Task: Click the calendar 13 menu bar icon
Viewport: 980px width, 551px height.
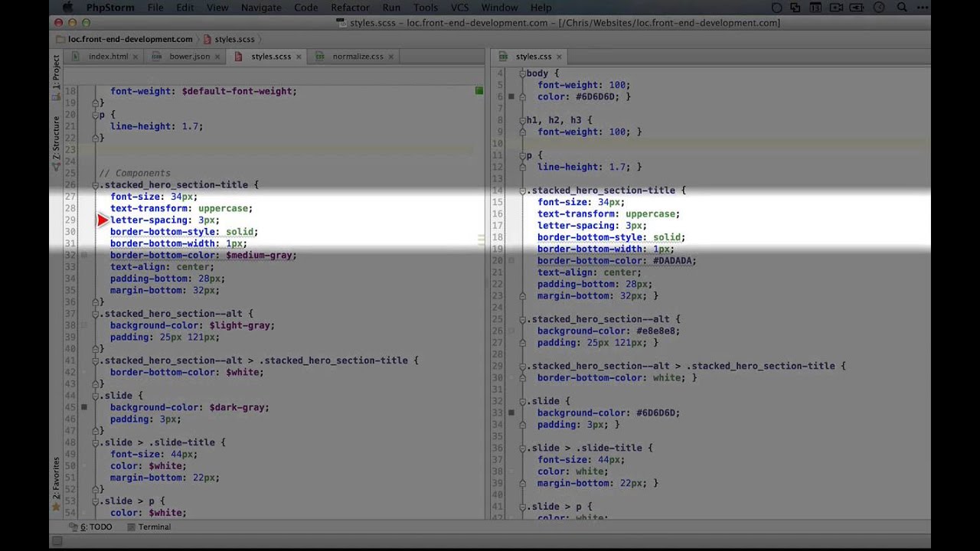Action: pos(815,8)
